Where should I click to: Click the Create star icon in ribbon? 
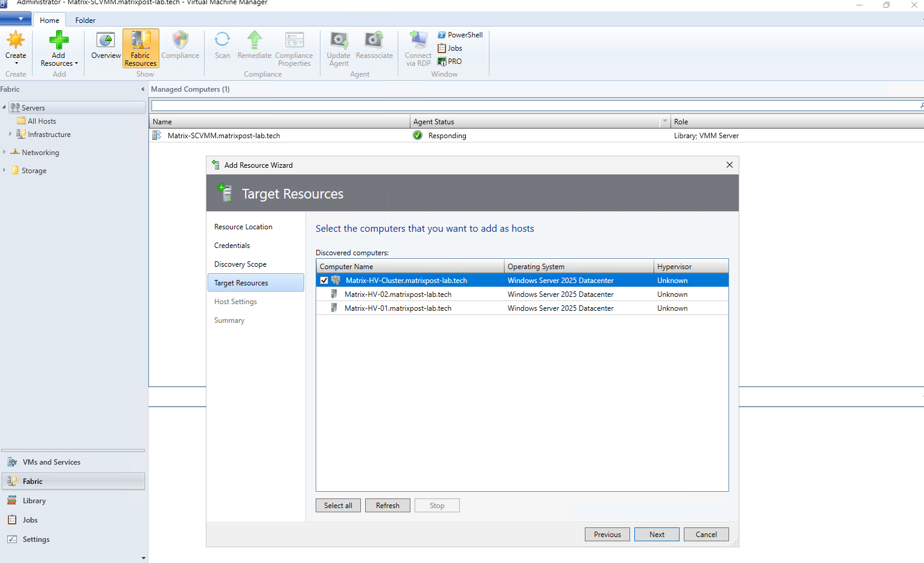coord(16,40)
